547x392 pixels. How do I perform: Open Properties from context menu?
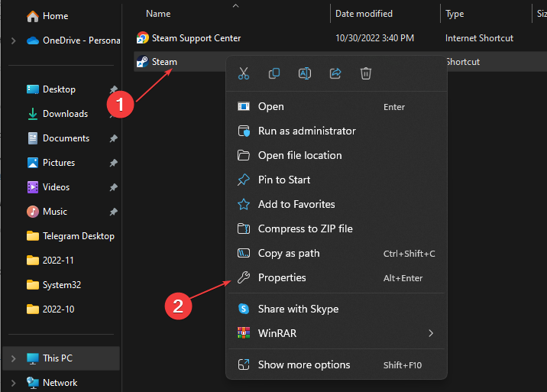pyautogui.click(x=337, y=277)
